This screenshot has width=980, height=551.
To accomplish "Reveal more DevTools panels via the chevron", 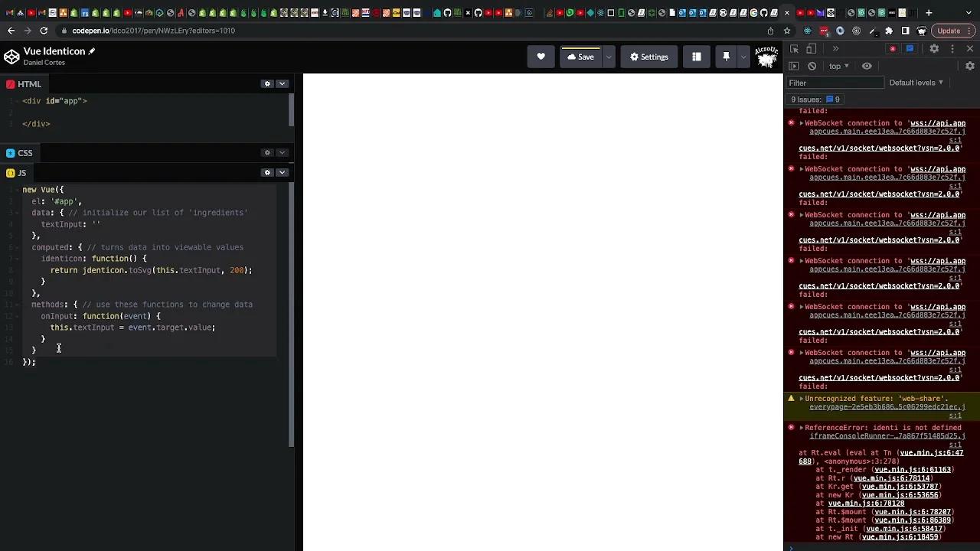I will [x=836, y=48].
